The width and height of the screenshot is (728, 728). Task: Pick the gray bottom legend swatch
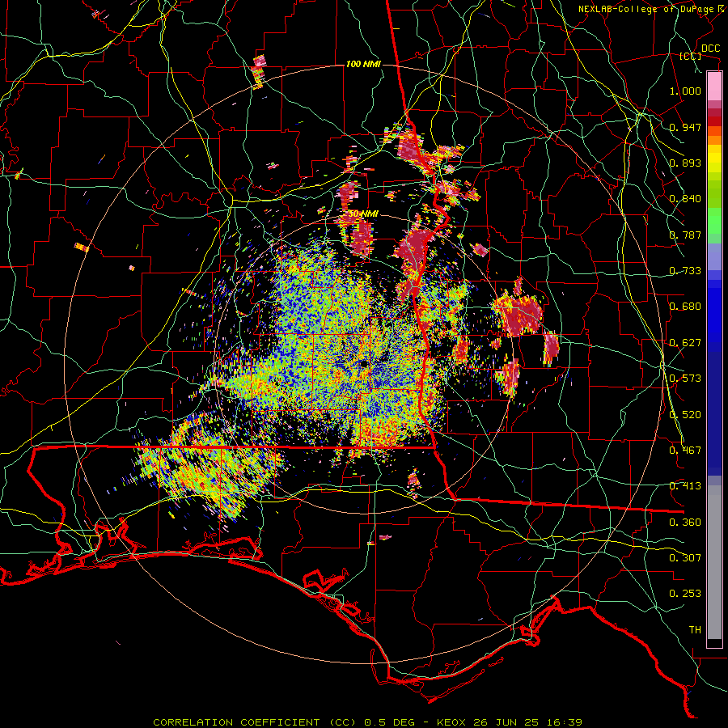click(714, 562)
